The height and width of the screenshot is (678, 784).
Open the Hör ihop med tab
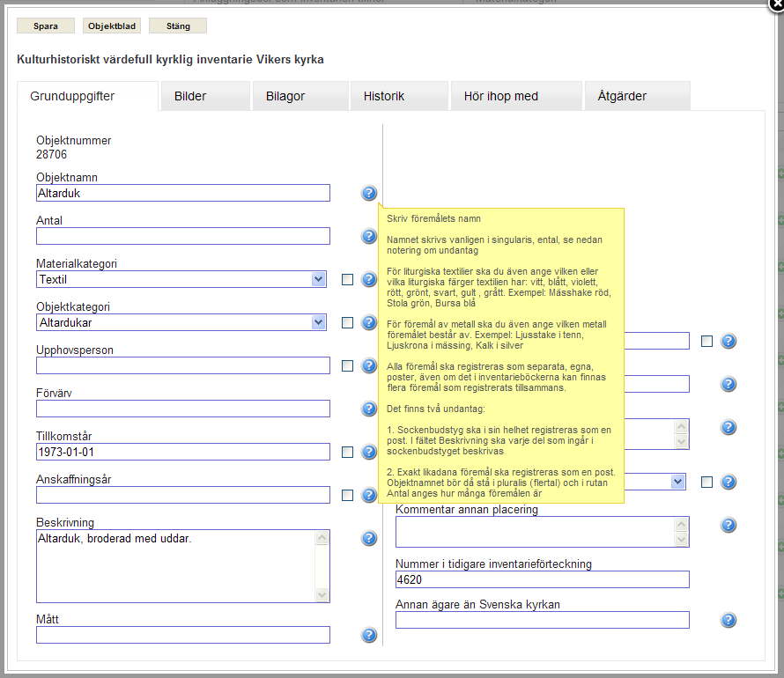(x=516, y=96)
